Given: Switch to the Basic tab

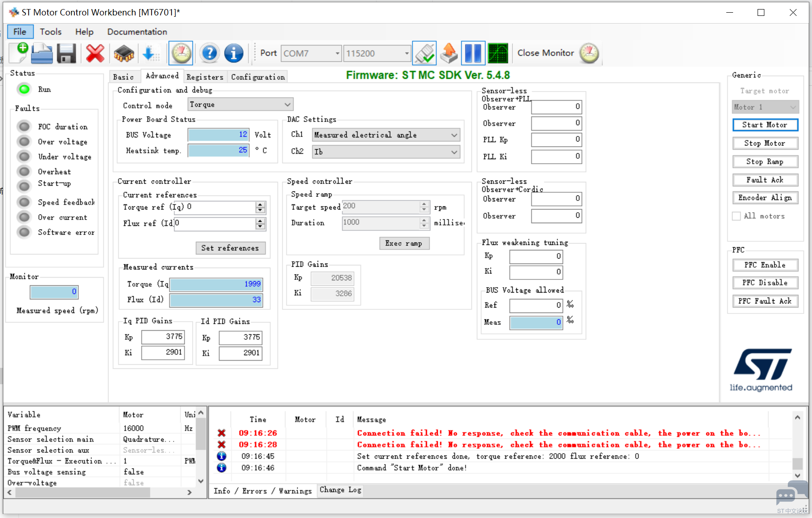Looking at the screenshot, I should tap(123, 77).
